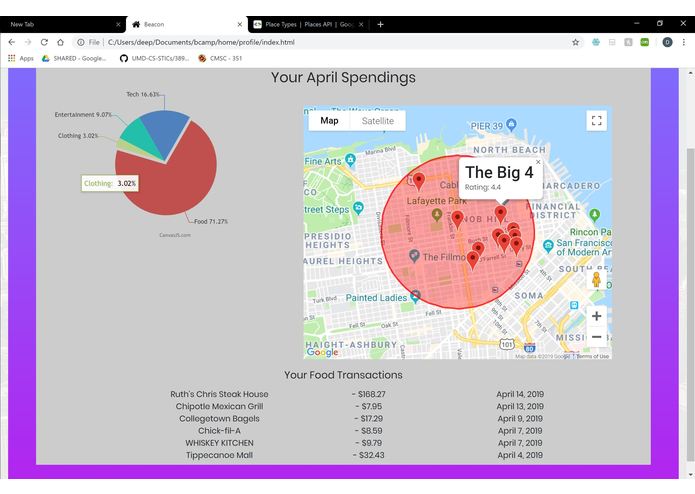Click Ruth's Chris Steak House transaction
This screenshot has height=494, width=695.
219,394
